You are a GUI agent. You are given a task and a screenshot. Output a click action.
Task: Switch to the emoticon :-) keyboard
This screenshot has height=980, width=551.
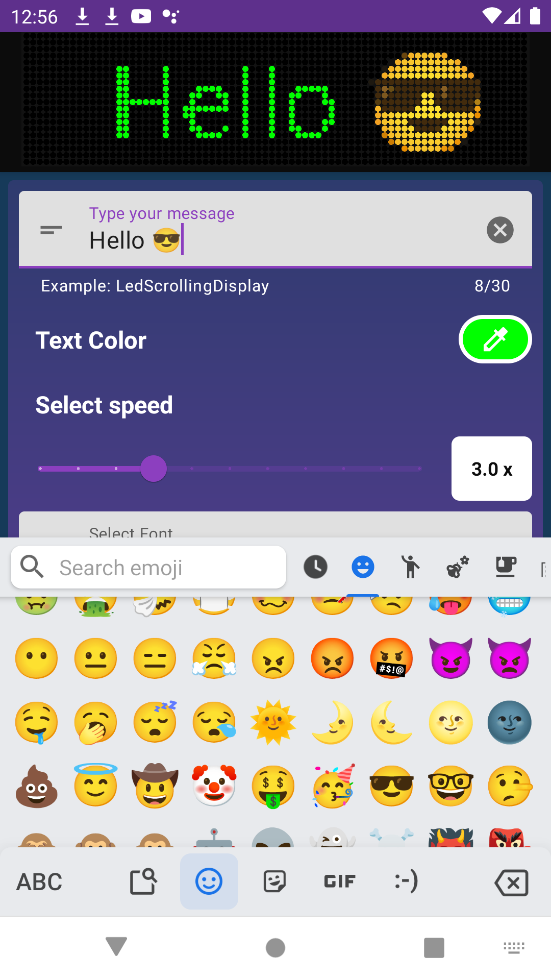(x=406, y=881)
